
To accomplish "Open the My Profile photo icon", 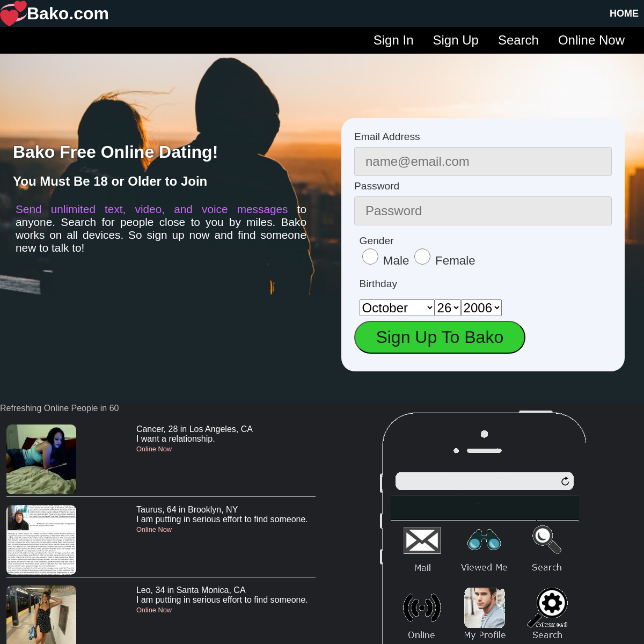I will [x=485, y=608].
